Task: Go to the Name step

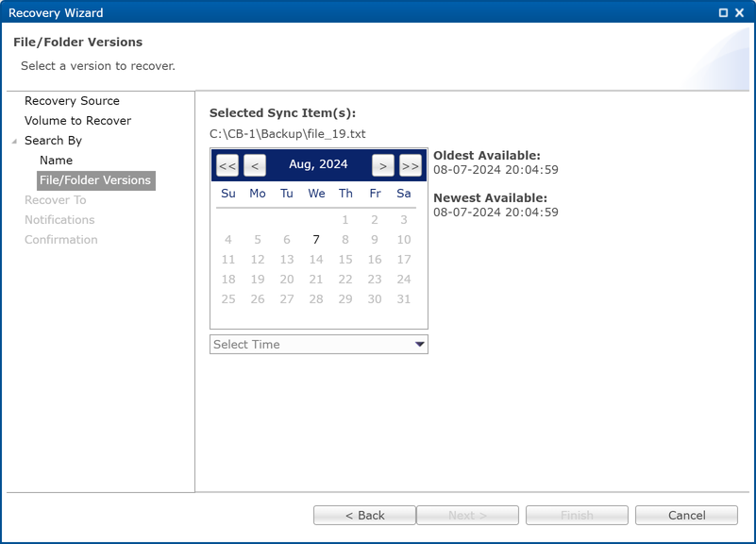Action: pyautogui.click(x=56, y=161)
